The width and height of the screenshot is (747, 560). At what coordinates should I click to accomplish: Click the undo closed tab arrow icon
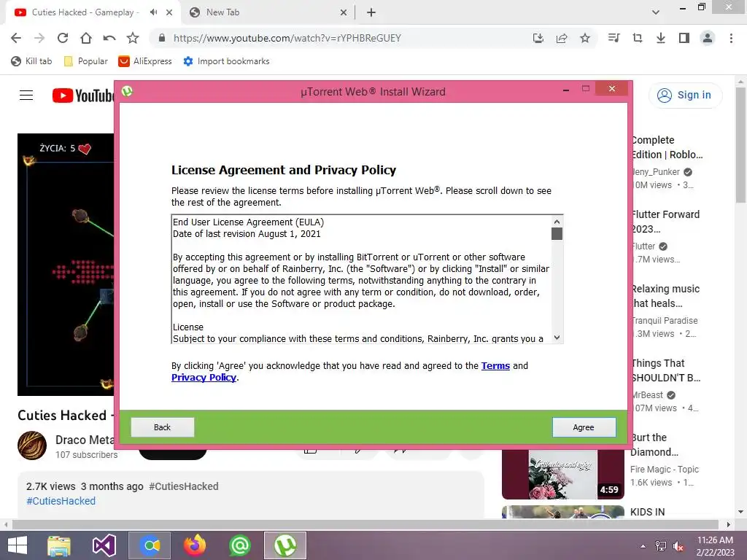click(x=109, y=38)
